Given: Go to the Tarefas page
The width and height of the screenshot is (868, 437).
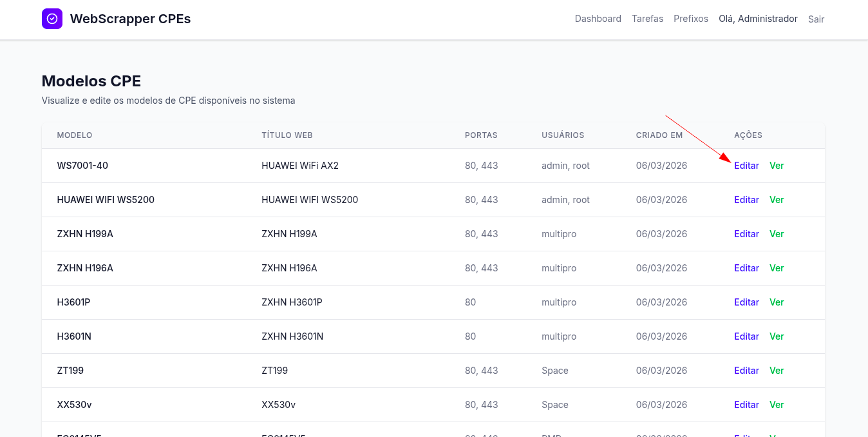Looking at the screenshot, I should click(x=647, y=19).
